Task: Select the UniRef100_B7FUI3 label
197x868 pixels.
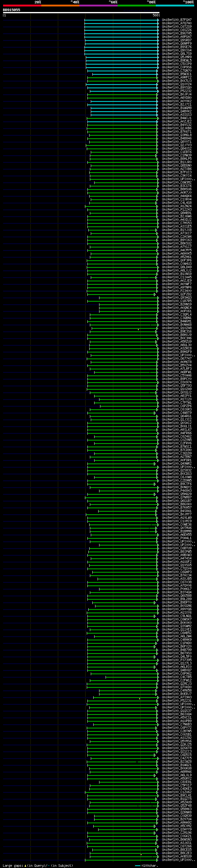Action: point(177,172)
